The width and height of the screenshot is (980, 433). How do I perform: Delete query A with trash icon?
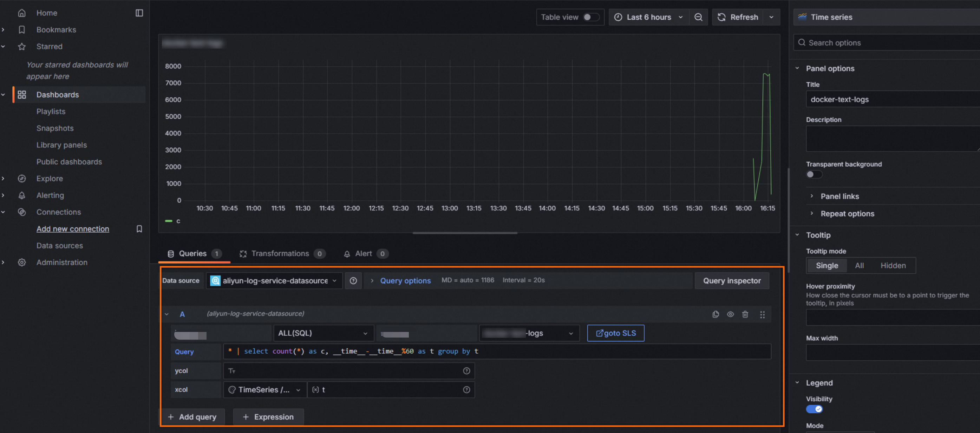coord(745,314)
